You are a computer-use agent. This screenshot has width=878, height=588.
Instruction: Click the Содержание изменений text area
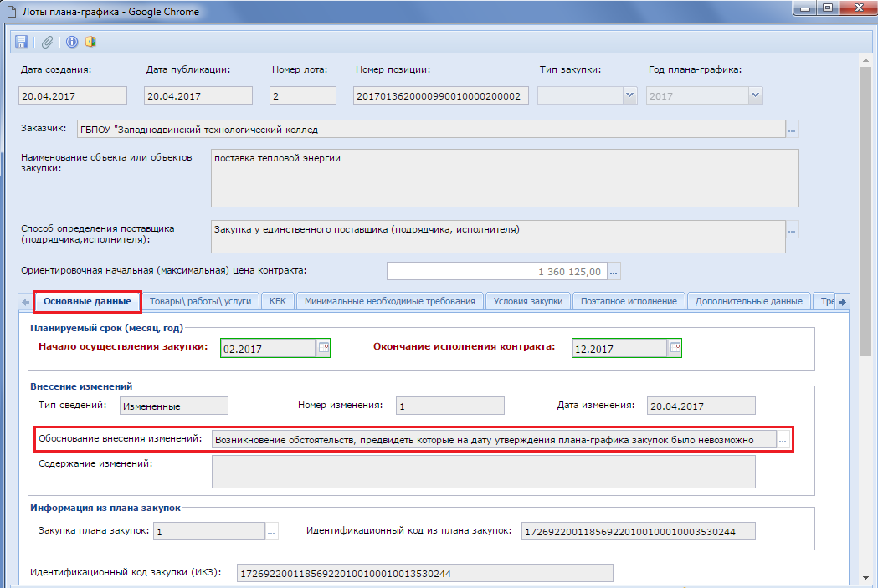(483, 471)
